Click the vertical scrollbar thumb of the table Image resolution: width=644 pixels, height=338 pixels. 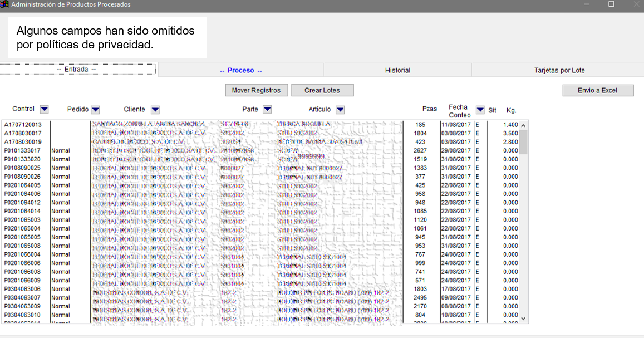[x=523, y=141]
